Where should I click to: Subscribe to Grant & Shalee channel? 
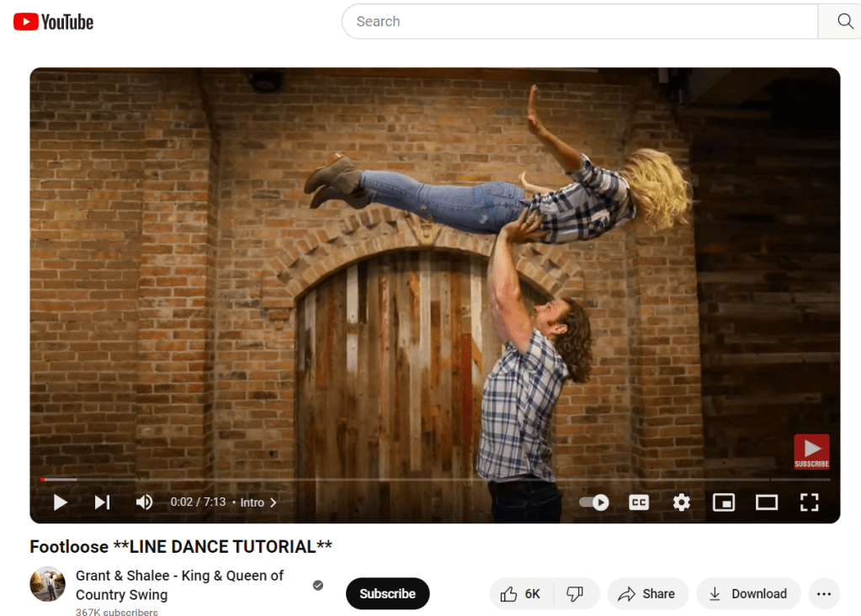tap(387, 594)
